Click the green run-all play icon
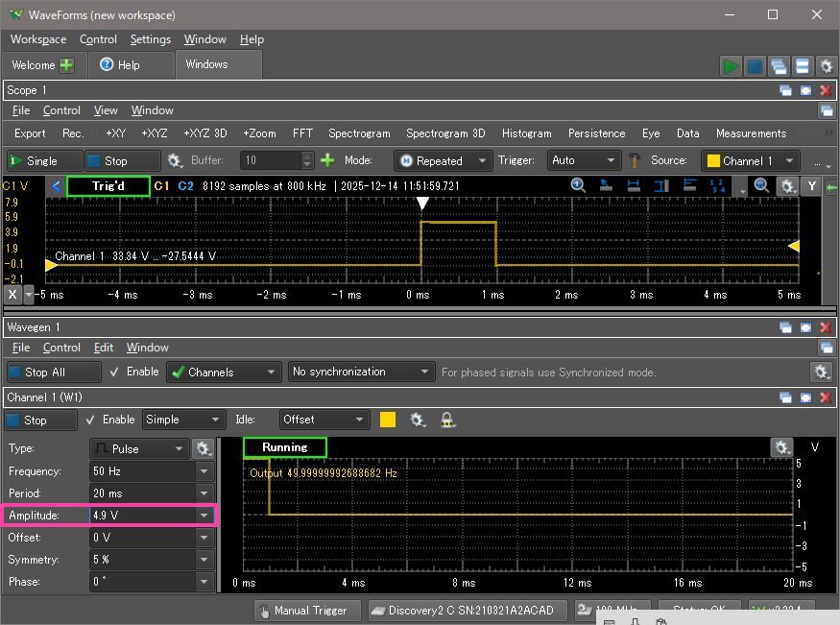The image size is (840, 625). 732,66
